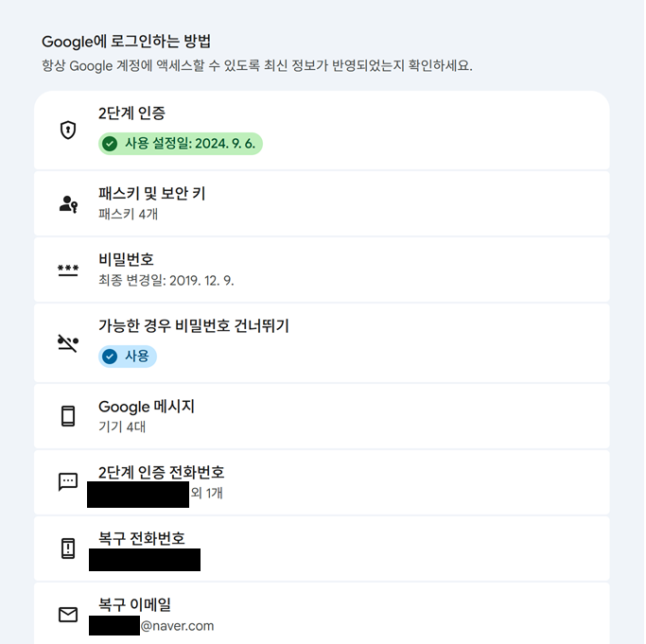Open the Google 메시지 row
Screen dimensions: 646x644
coord(322,416)
